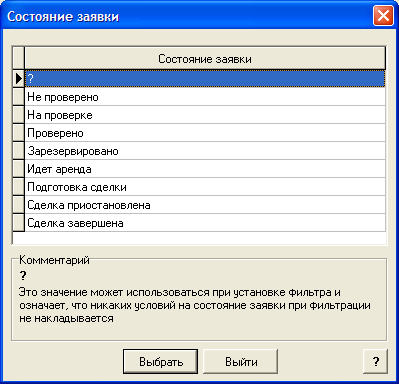Click row selector beside 'Подготовка сделки'
This screenshot has height=384, width=399.
click(x=19, y=187)
